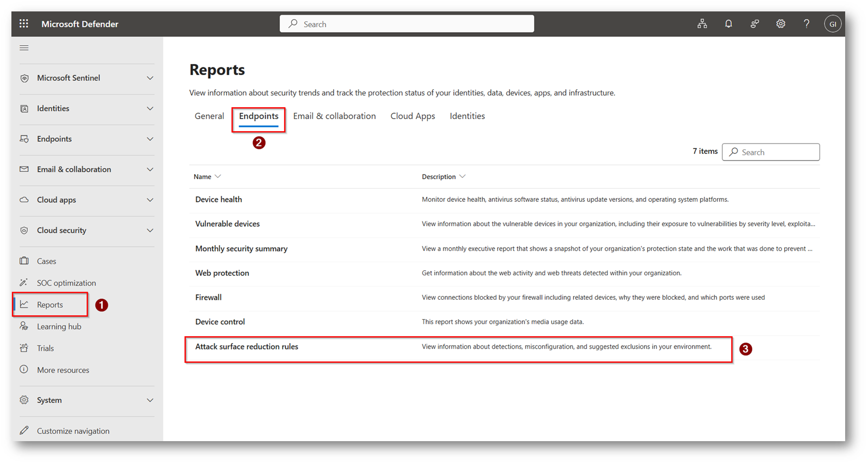868x464 pixels.
Task: Expand the Email & collaboration sidebar chevron
Action: pos(150,170)
